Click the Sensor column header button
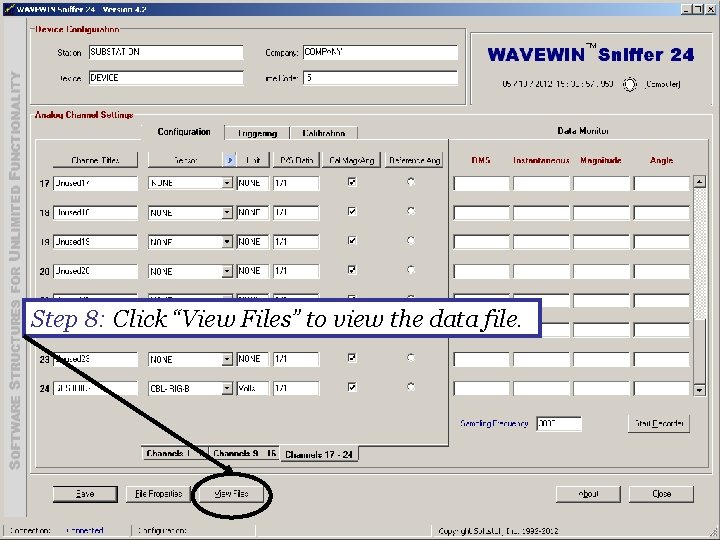The image size is (720, 540). coord(186,160)
